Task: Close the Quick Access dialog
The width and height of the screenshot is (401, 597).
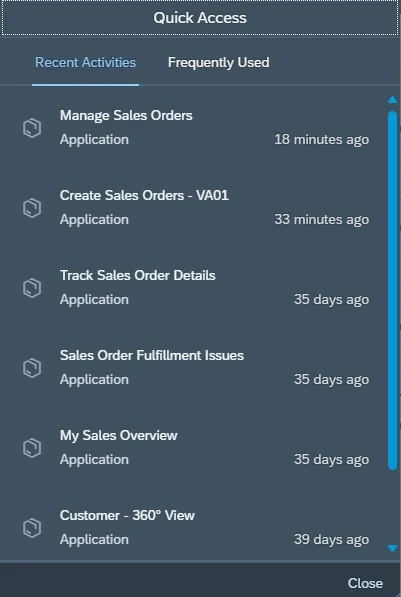Action: click(365, 583)
